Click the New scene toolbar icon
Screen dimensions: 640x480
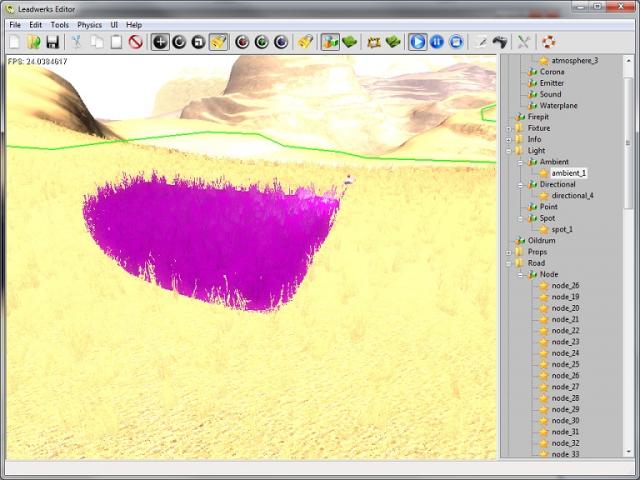(x=15, y=42)
